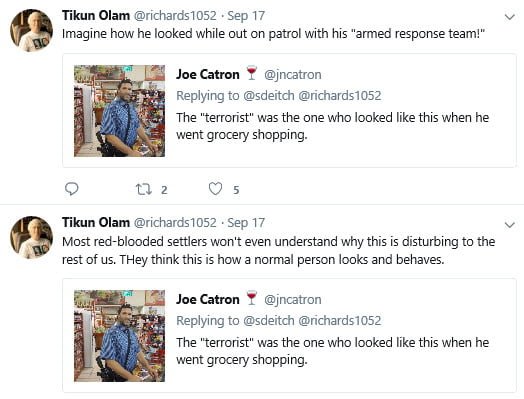Expand the second tweet's options chevron

point(509,225)
